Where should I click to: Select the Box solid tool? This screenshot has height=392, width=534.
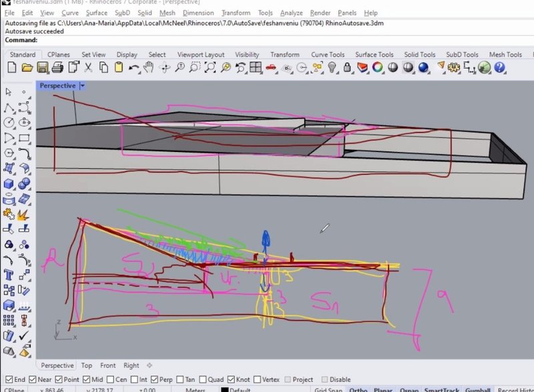[x=9, y=184]
